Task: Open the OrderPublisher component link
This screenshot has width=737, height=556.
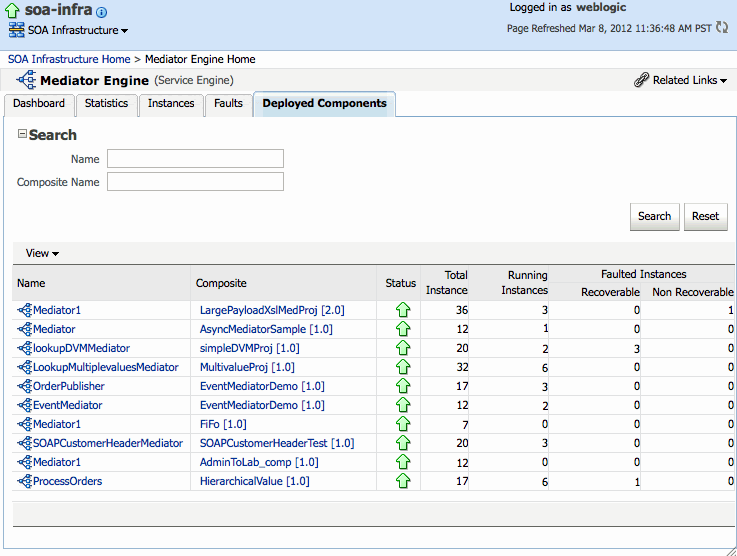Action: (x=69, y=386)
